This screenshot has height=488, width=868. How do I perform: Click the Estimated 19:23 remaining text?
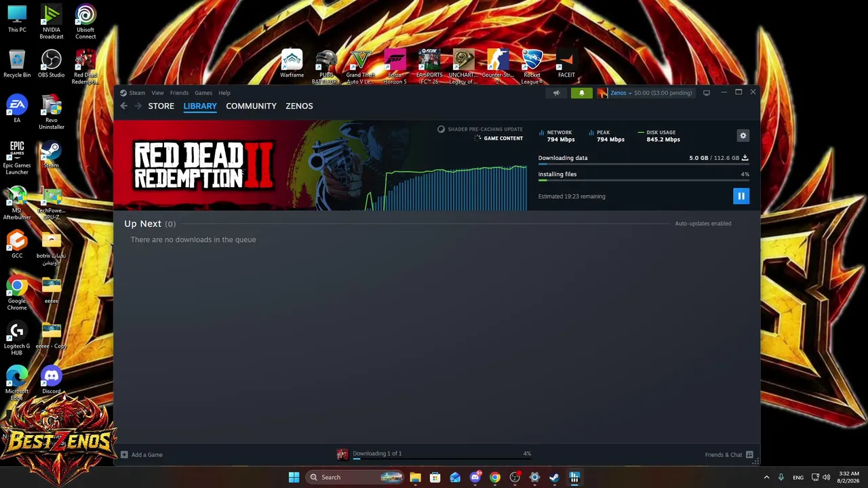pyautogui.click(x=572, y=197)
